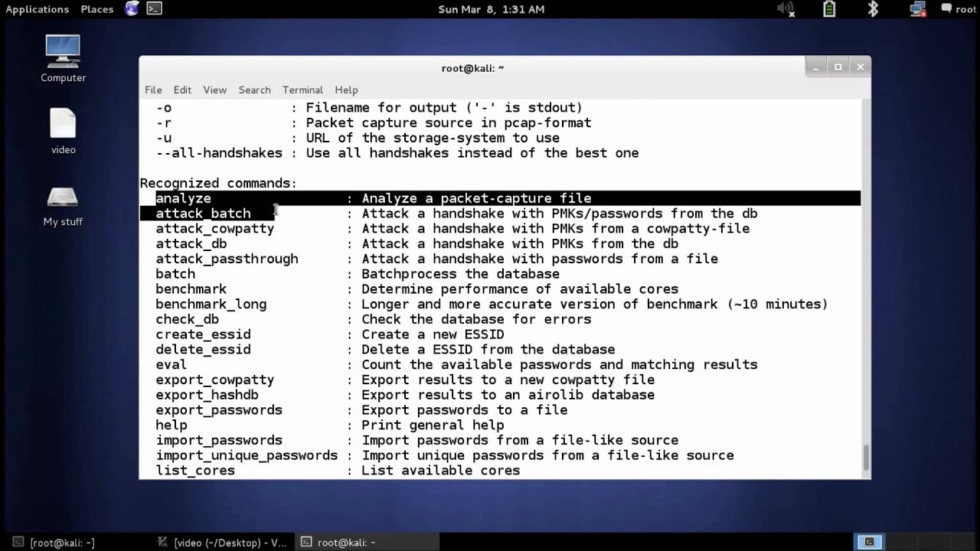Click the highlighted 'analyze' command
Image resolution: width=980 pixels, height=551 pixels.
pos(183,198)
